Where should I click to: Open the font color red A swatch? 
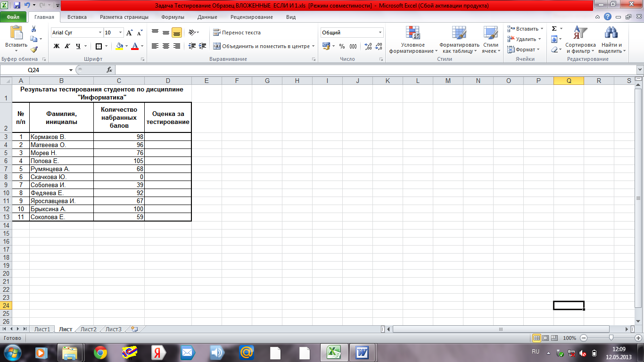[x=135, y=46]
